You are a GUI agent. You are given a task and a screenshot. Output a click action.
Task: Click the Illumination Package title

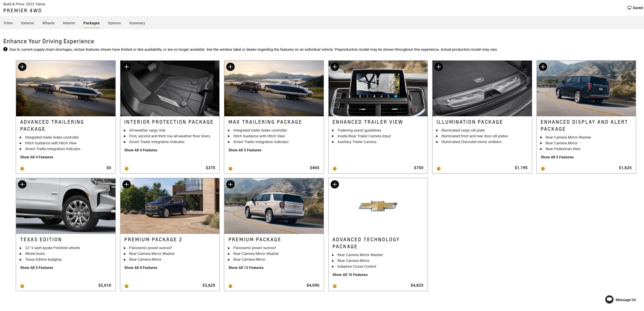(x=470, y=122)
